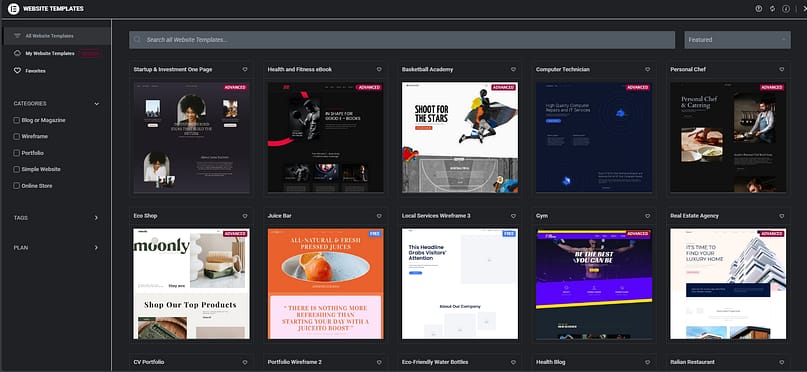The width and height of the screenshot is (807, 372).
Task: Open the Startup & Investment One Page thumbnail
Action: (191, 137)
